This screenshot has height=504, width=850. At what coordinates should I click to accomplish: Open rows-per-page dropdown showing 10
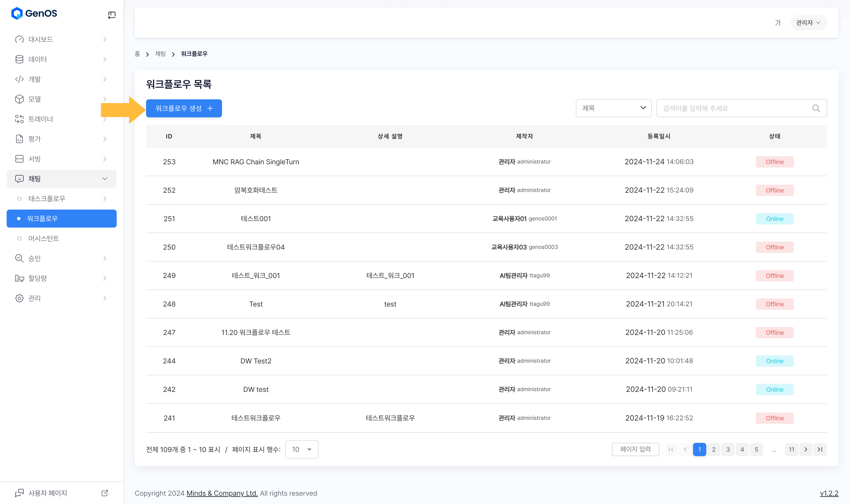point(301,449)
